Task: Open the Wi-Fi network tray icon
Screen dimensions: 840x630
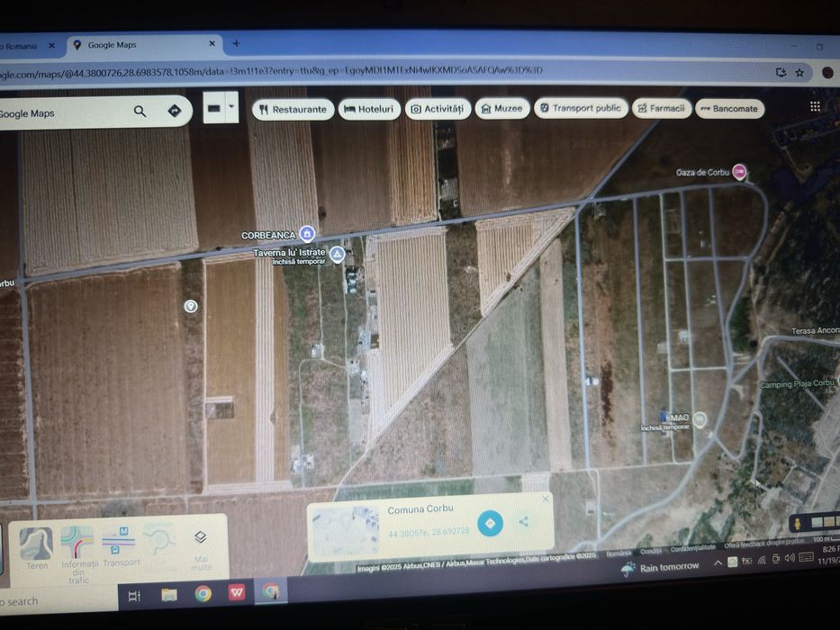Action: tap(762, 561)
